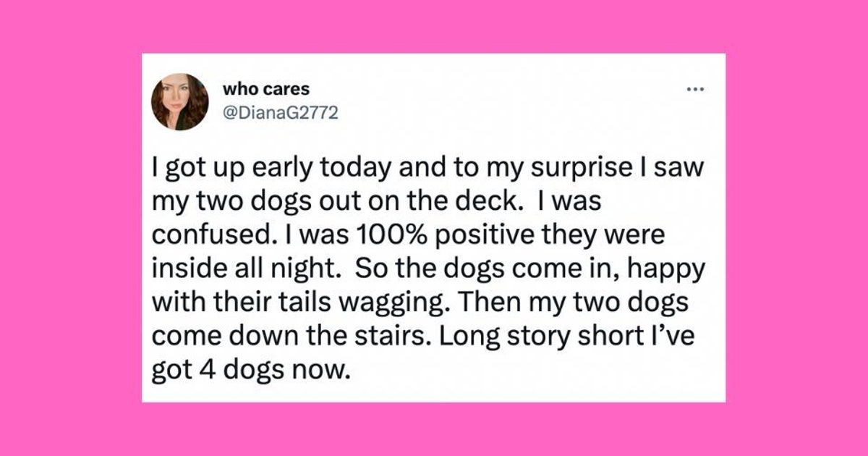
Task: Click the phrase "So the dogs come in"
Action: point(463,272)
